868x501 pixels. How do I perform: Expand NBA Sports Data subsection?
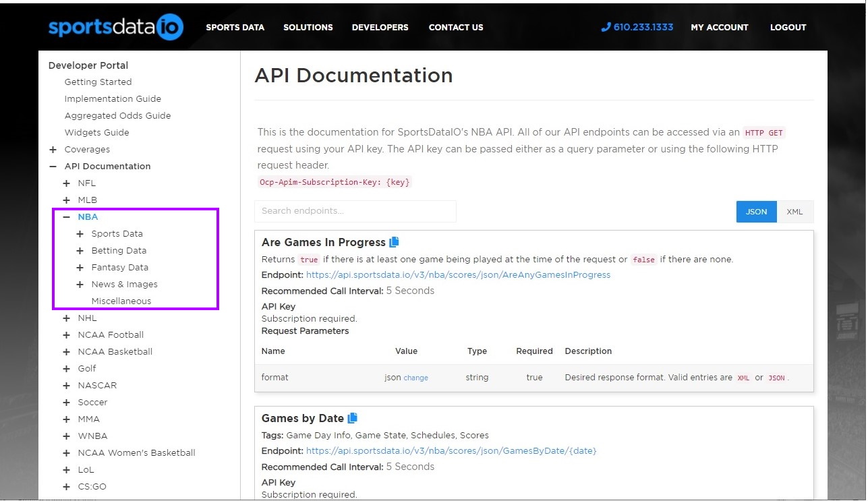(x=80, y=234)
